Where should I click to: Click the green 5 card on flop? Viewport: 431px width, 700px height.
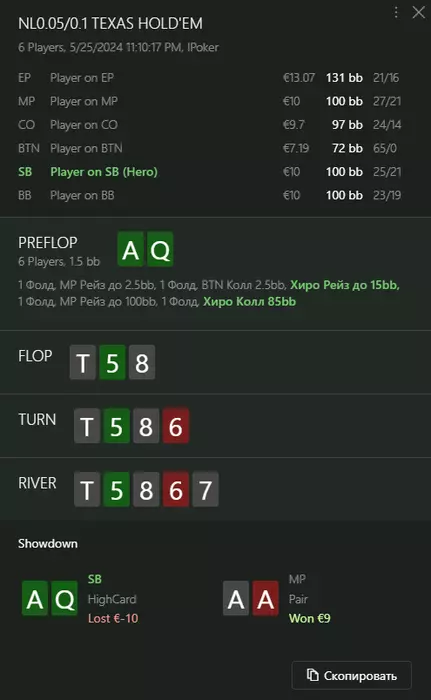[112, 362]
